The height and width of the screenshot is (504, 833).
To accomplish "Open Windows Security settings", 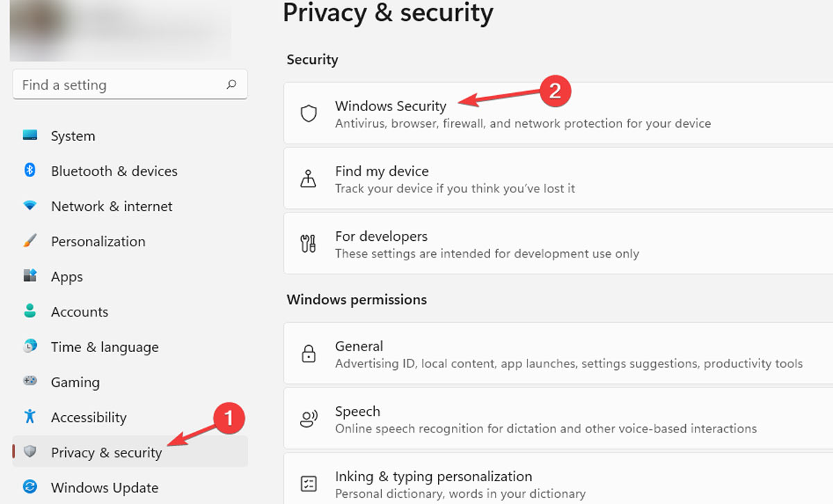I will tap(486, 113).
